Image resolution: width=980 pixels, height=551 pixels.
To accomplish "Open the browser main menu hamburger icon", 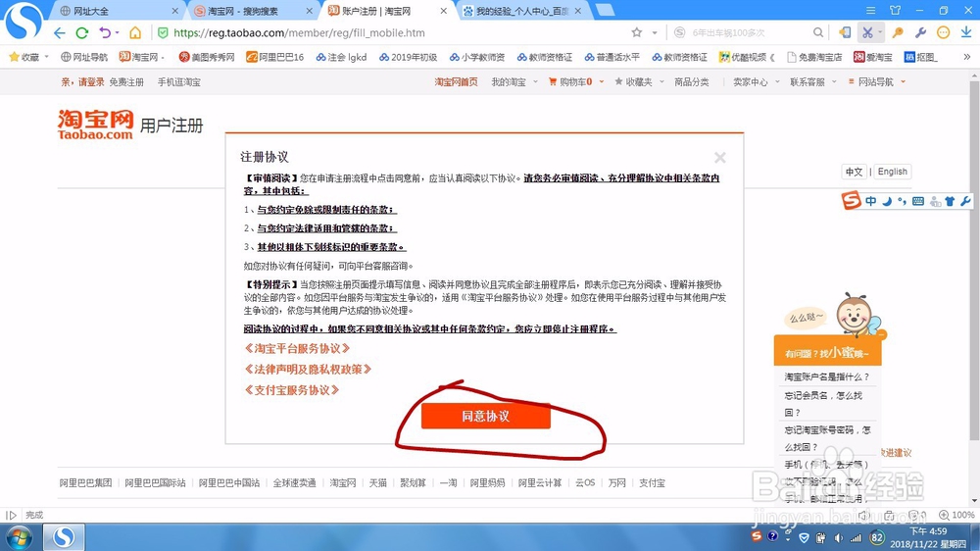I will coord(870,11).
